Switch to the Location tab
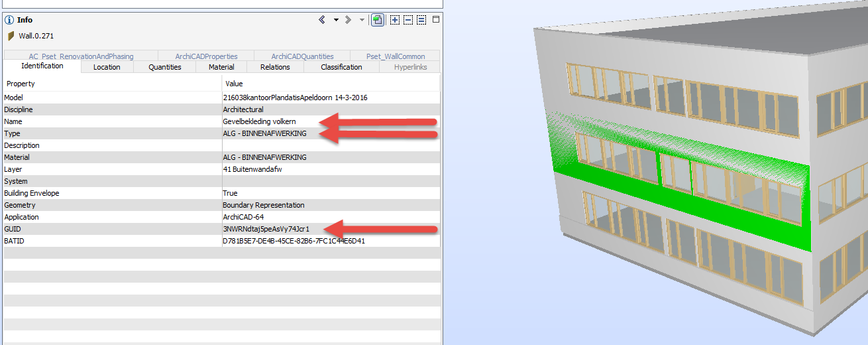This screenshot has width=868, height=345. click(107, 67)
